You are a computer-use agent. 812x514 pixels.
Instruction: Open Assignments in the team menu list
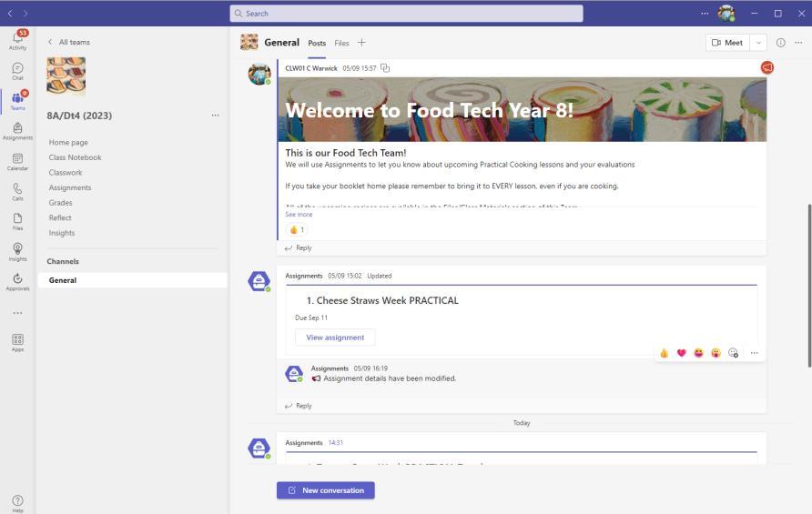[x=70, y=187]
